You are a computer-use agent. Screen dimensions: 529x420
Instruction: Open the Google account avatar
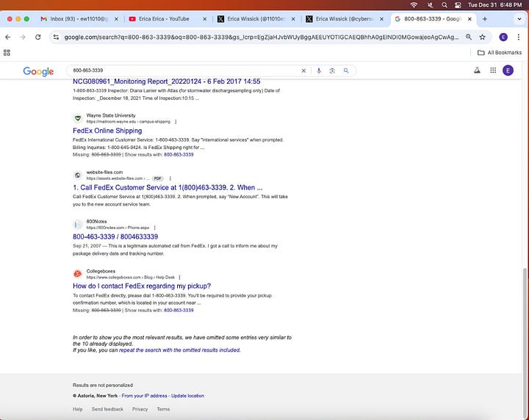pyautogui.click(x=508, y=70)
